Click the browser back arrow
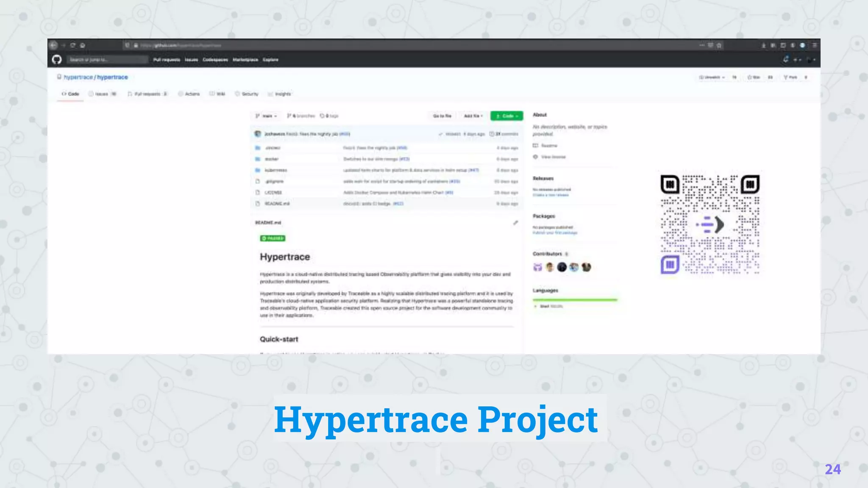868x488 pixels. pos(53,45)
